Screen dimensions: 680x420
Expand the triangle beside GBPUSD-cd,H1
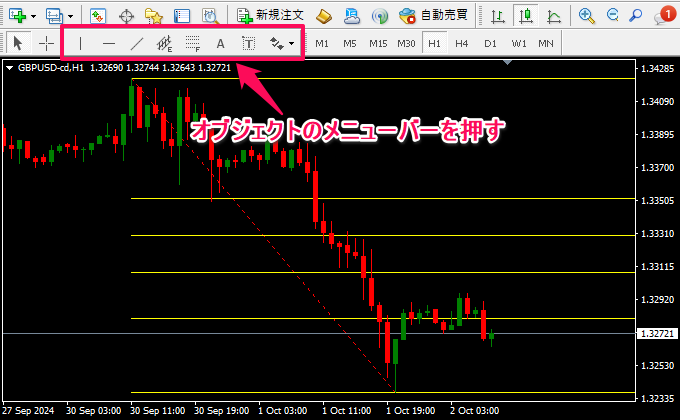pos(10,68)
